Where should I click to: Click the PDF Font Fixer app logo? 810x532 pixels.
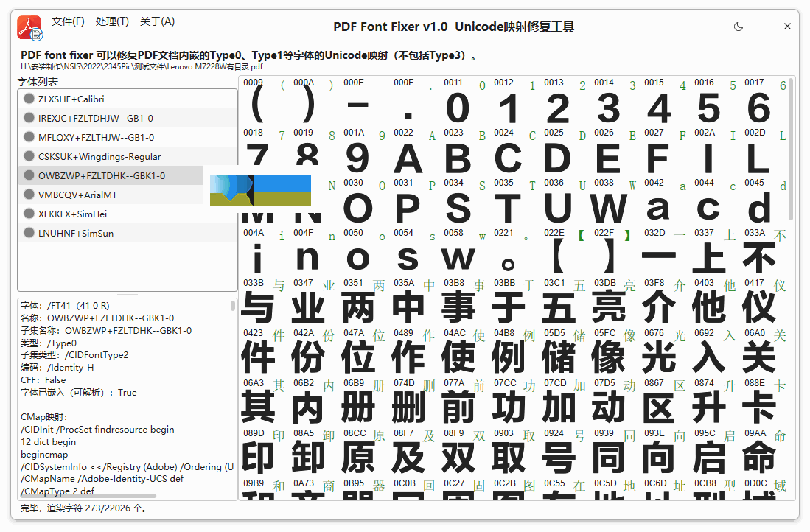pos(30,28)
